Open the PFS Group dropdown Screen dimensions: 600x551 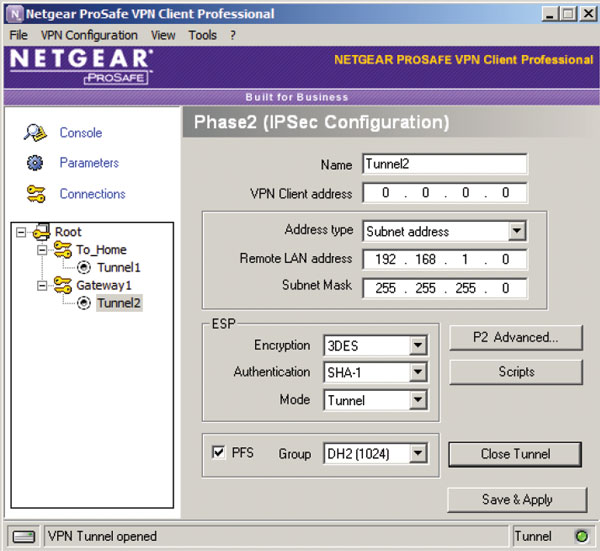417,453
